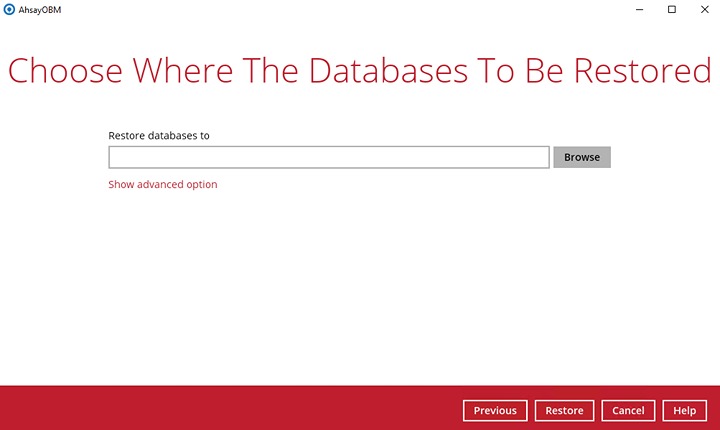Expand Show advanced option
The image size is (720, 430).
click(162, 184)
